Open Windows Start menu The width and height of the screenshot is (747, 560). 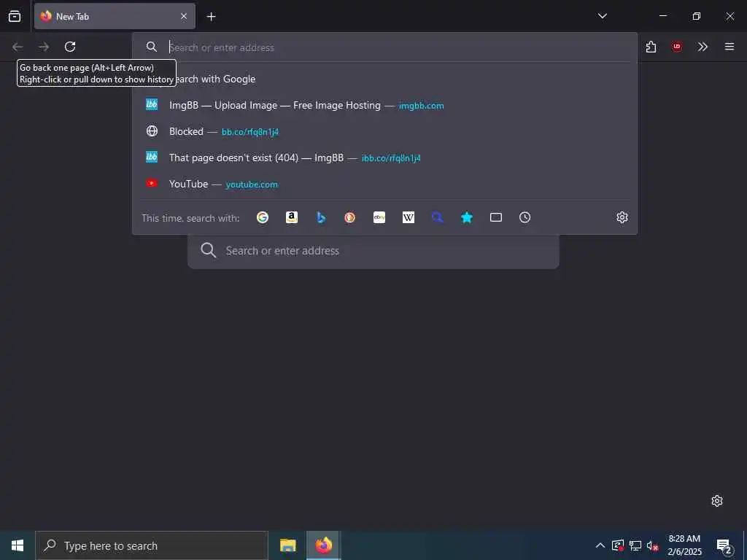coord(18,545)
